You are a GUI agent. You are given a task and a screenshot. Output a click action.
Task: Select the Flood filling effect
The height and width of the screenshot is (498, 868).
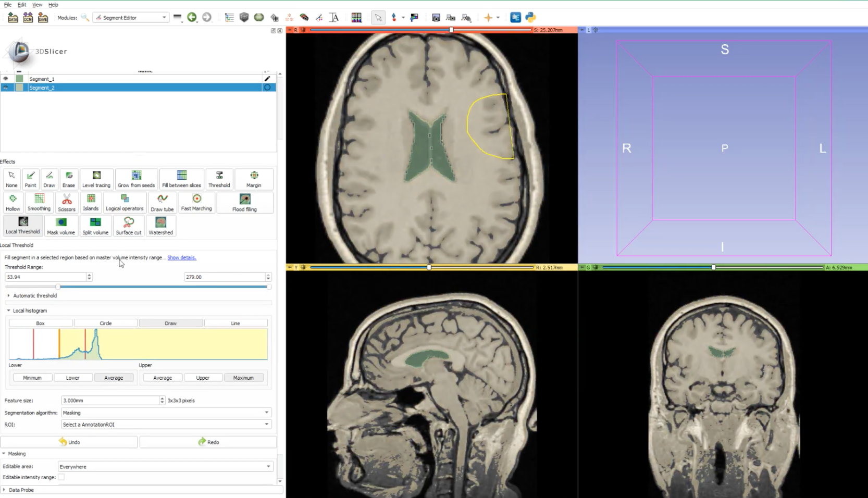(244, 202)
